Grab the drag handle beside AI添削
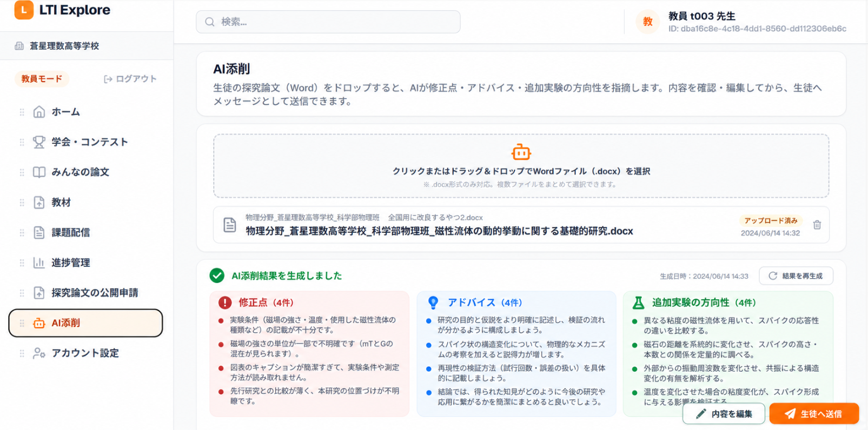This screenshot has height=430, width=868. 22,323
